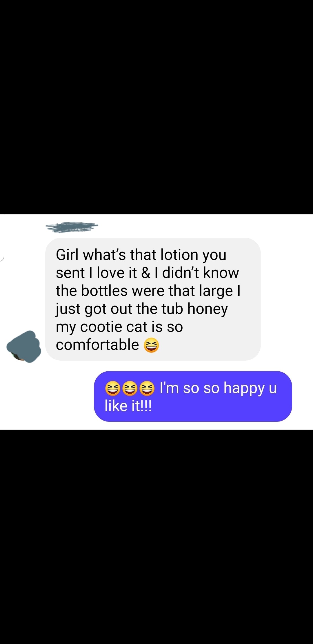Select the purple 'I'm so so happy' reply
Viewport: 313px width, 644px height.
pyautogui.click(x=193, y=396)
